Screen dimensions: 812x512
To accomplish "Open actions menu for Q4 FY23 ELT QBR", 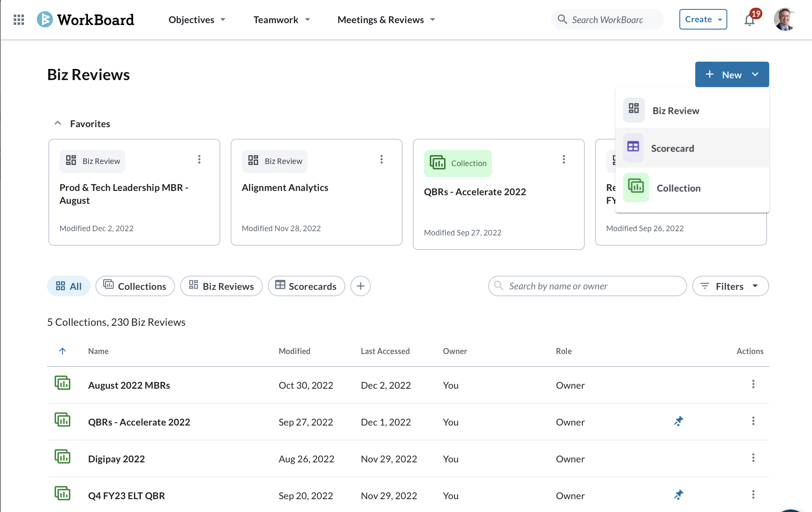I will coord(753,495).
